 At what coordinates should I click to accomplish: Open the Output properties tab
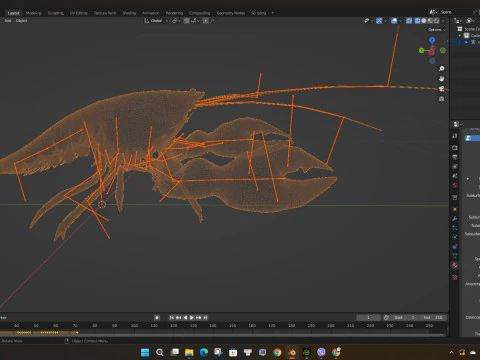[x=455, y=157]
